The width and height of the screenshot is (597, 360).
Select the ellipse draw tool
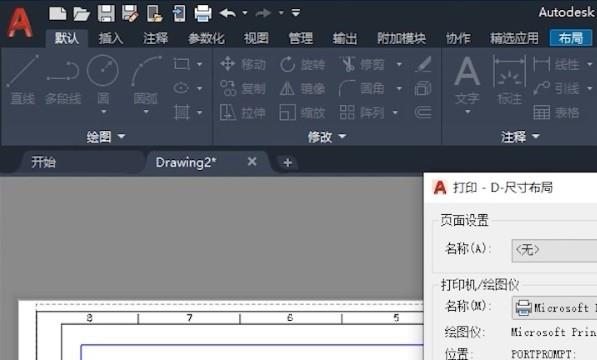coord(181,88)
